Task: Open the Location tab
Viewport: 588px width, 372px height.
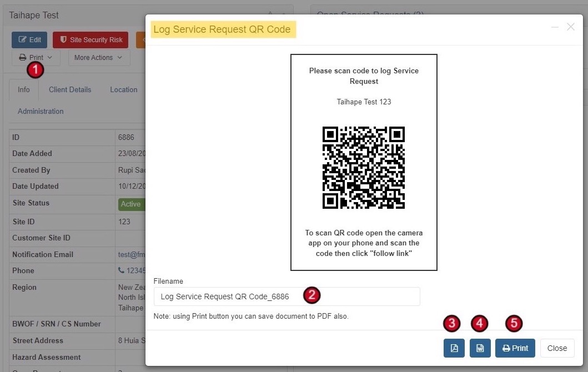Action: pos(123,89)
